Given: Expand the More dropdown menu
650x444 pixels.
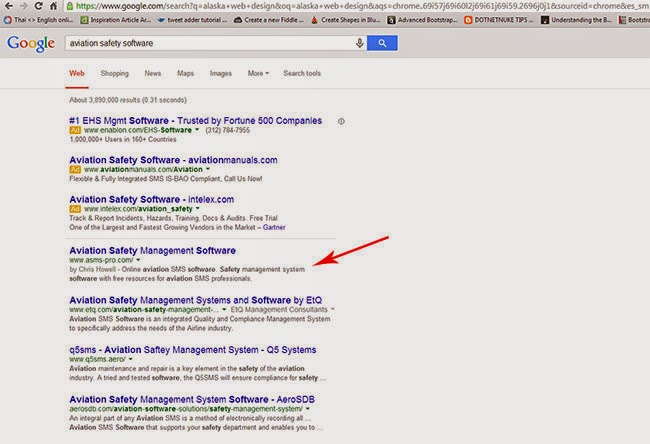Looking at the screenshot, I should (258, 73).
